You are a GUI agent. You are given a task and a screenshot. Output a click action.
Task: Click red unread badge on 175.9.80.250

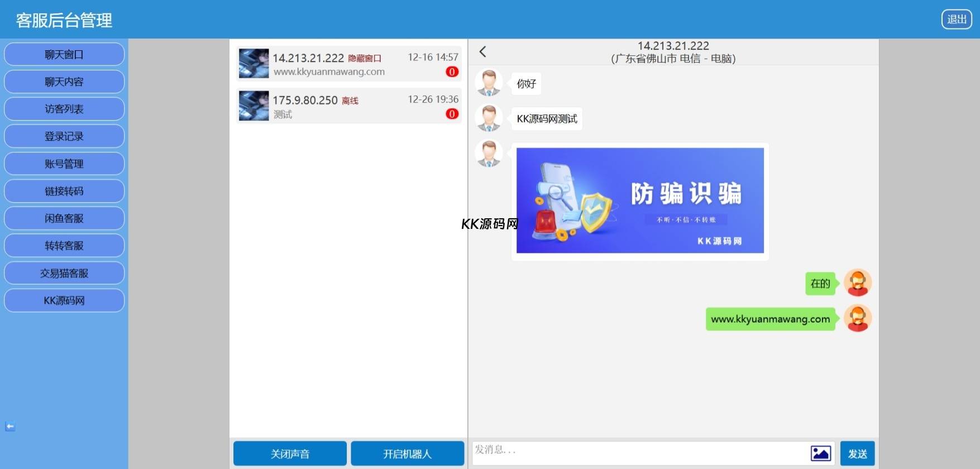[x=452, y=114]
